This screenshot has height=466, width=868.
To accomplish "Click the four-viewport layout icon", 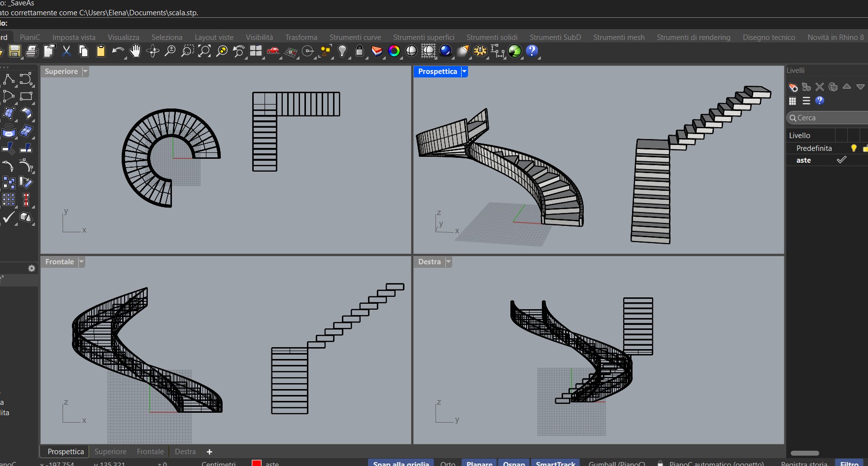I will (256, 51).
